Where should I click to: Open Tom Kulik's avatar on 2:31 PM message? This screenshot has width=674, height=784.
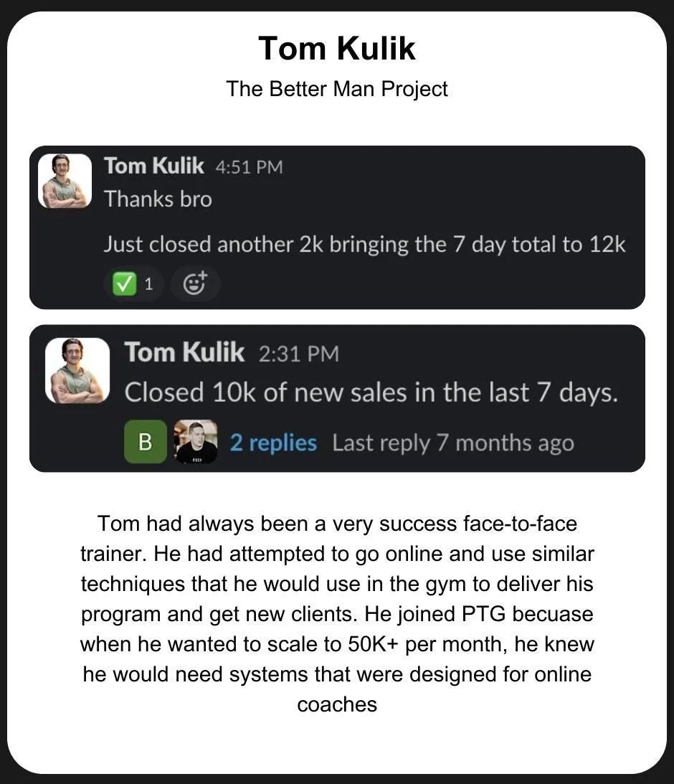(77, 371)
